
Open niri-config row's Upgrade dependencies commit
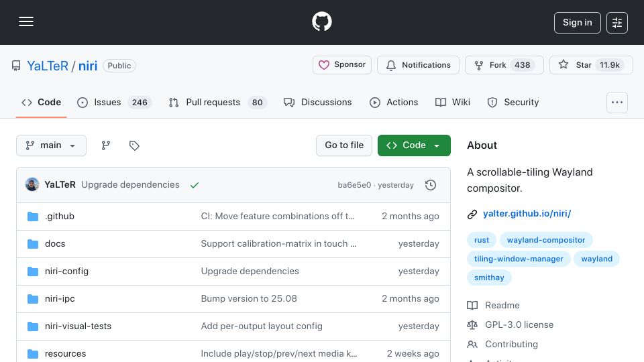(250, 271)
